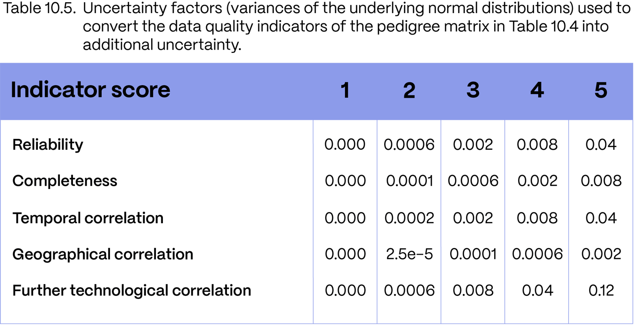644x329 pixels.
Task: Select the Completeness row label
Action: 65,181
